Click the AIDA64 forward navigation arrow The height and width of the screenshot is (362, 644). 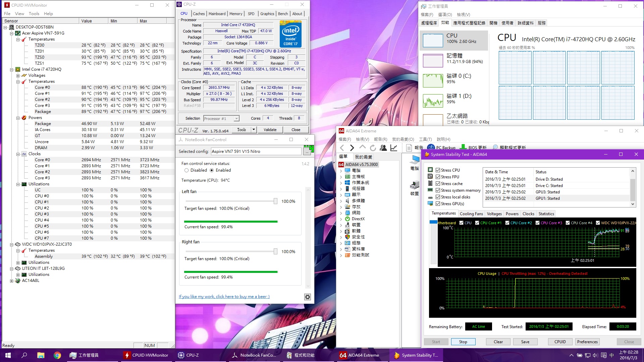click(x=352, y=148)
